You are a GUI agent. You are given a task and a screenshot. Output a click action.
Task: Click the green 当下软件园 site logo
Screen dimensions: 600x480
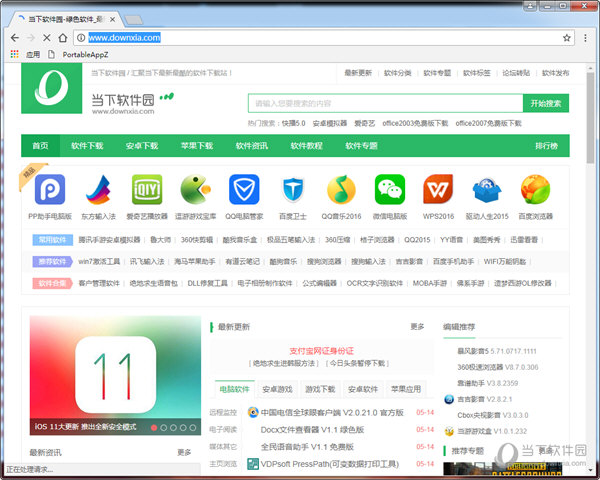coord(52,88)
